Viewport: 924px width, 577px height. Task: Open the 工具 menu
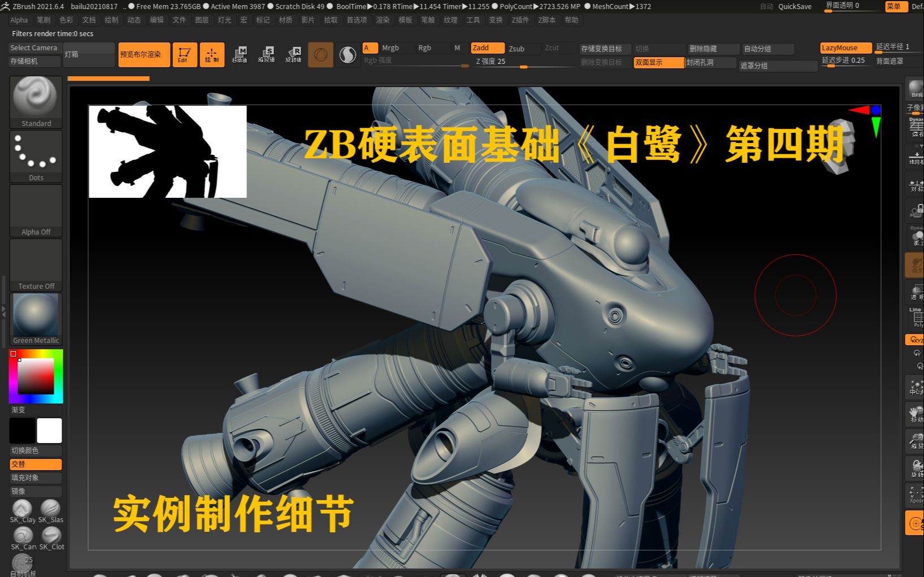pyautogui.click(x=472, y=20)
